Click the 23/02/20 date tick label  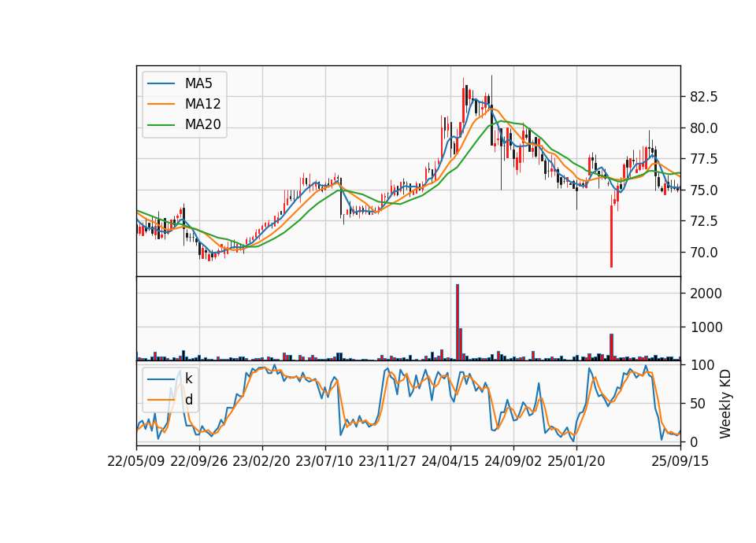[x=261, y=462]
